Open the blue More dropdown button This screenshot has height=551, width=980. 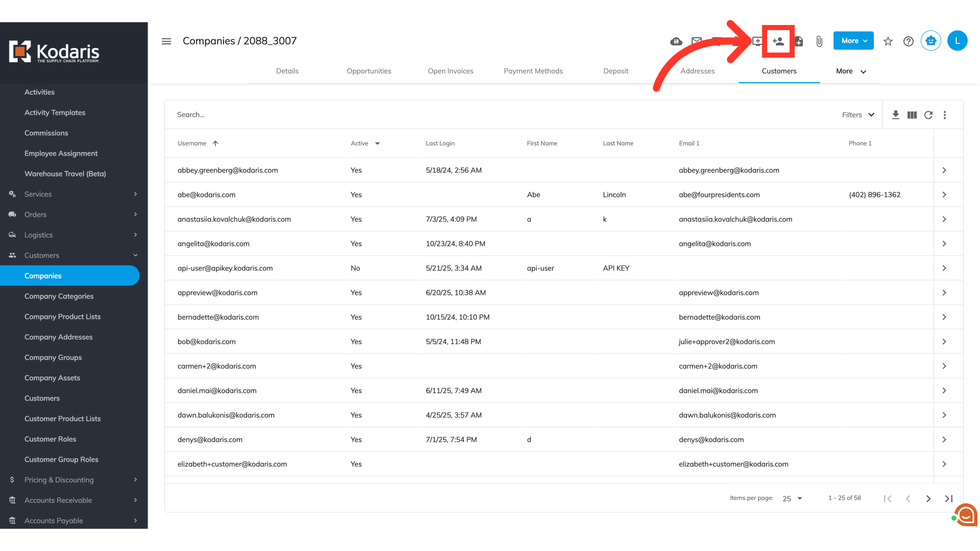coord(853,41)
